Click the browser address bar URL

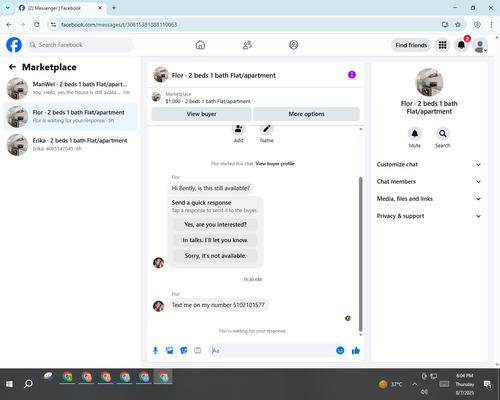119,25
